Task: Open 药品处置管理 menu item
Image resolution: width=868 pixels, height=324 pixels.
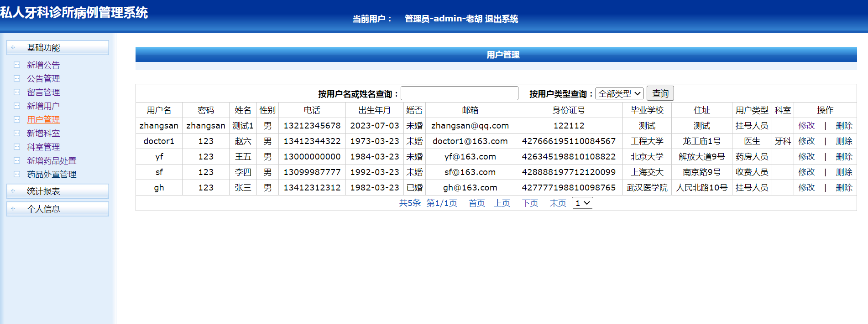Action: pos(52,174)
